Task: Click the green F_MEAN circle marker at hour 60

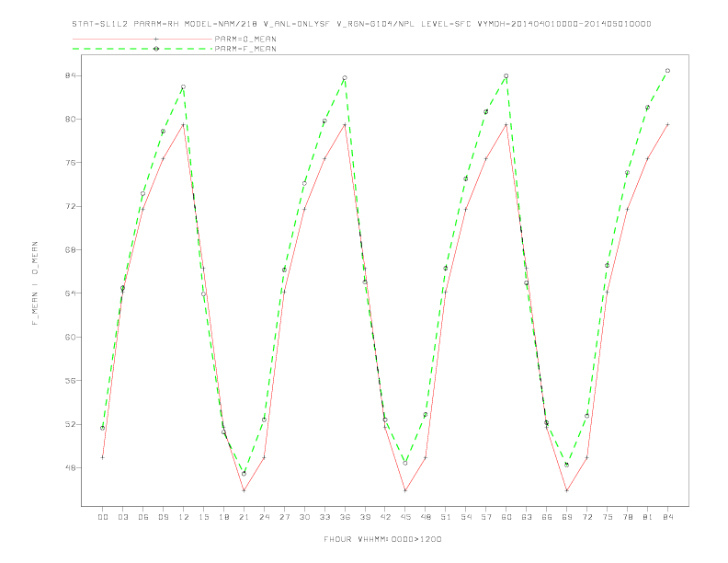Action: (506, 75)
